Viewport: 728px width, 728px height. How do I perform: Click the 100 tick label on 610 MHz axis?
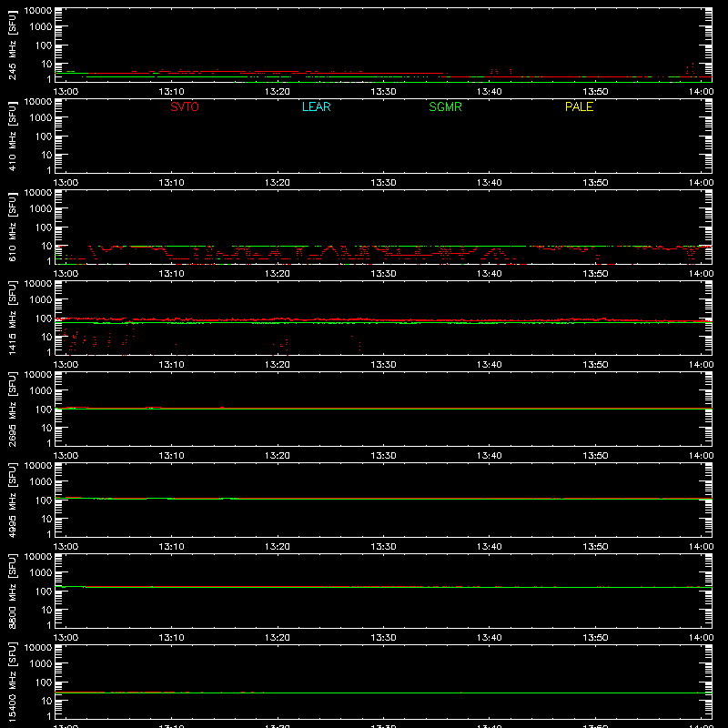44,227
